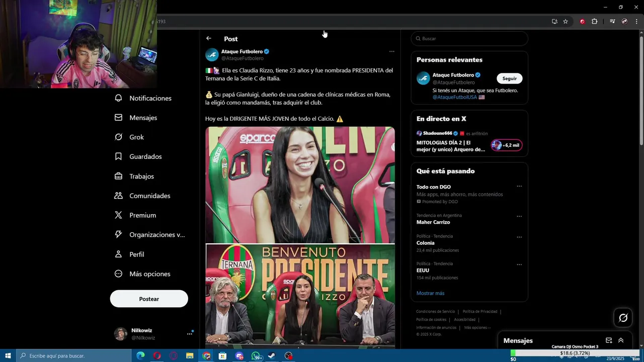The width and height of the screenshot is (644, 362).
Task: Click the Postear button
Action: [149, 299]
